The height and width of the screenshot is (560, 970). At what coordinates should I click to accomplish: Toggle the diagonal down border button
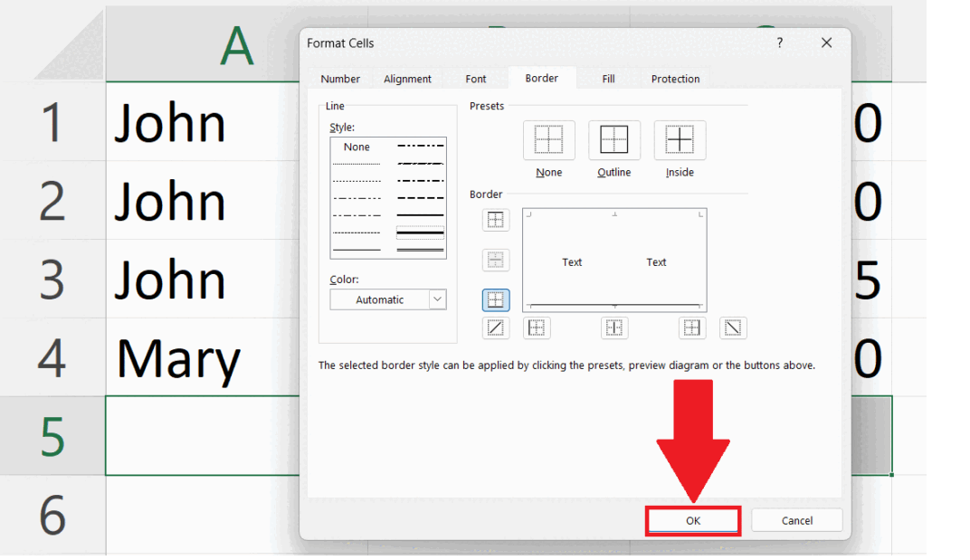click(733, 328)
